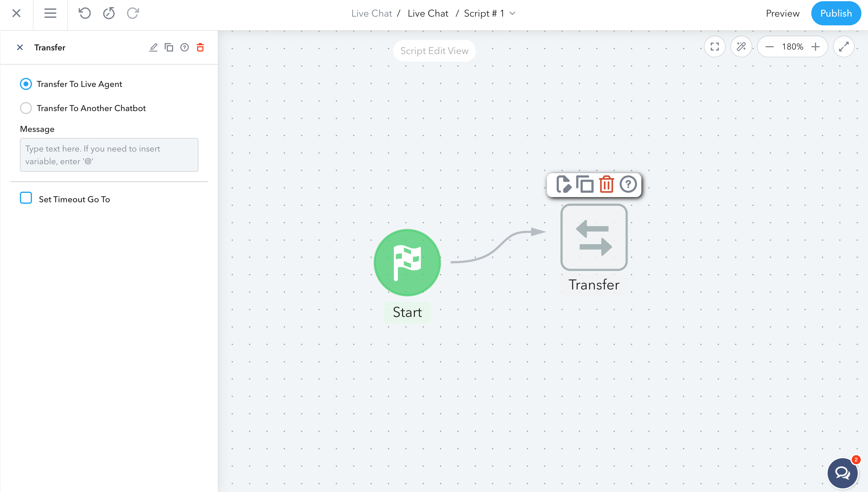
Task: Zoom in using plus button
Action: 816,46
